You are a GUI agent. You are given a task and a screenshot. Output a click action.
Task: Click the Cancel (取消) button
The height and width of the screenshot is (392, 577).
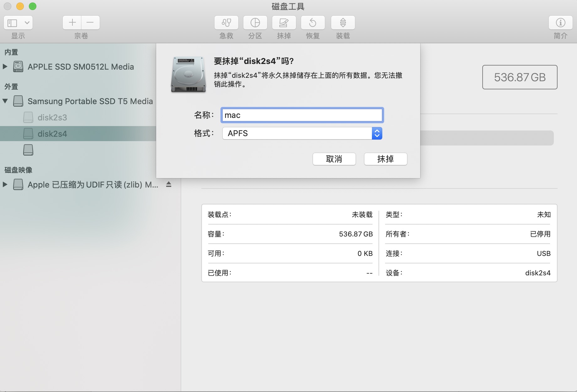point(334,159)
